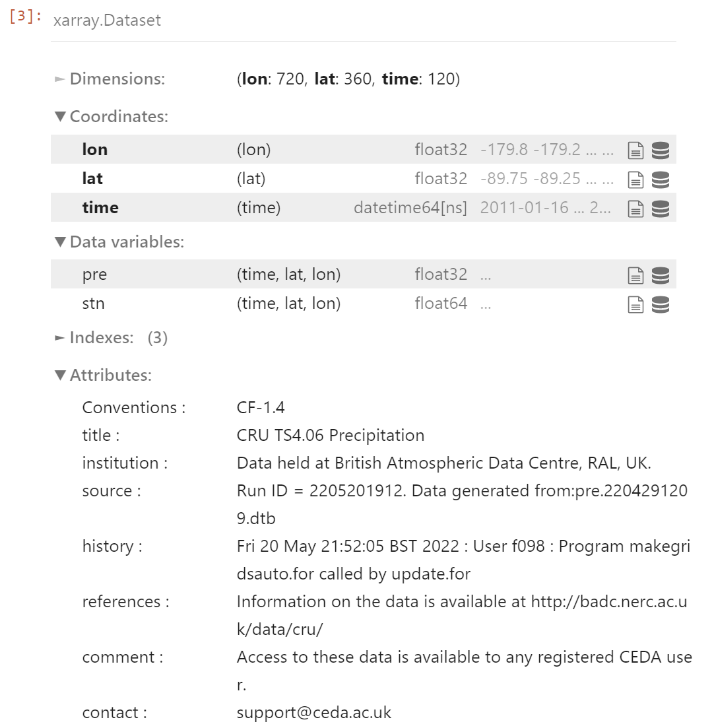Image resolution: width=714 pixels, height=728 pixels.
Task: Show attributes for the time coordinate
Action: (x=635, y=208)
